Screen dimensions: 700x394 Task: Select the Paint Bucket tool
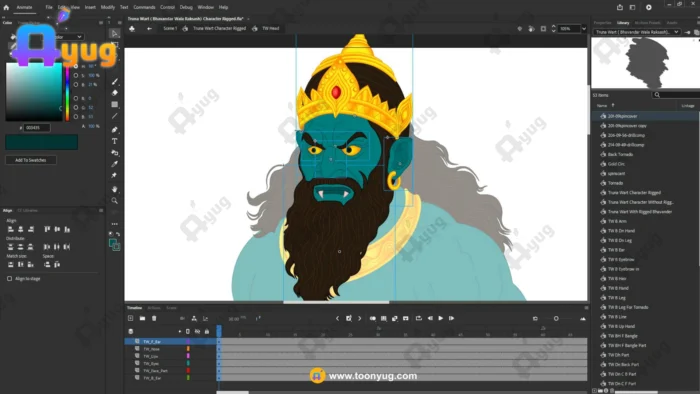click(x=115, y=153)
